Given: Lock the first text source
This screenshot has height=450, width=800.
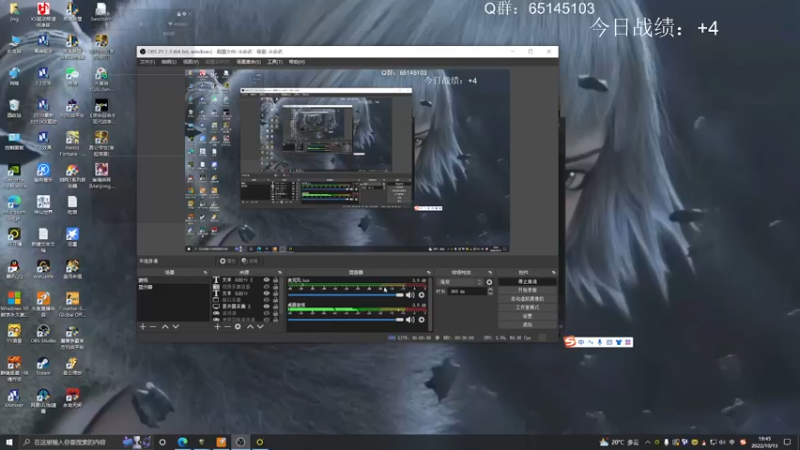Looking at the screenshot, I should coord(276,280).
